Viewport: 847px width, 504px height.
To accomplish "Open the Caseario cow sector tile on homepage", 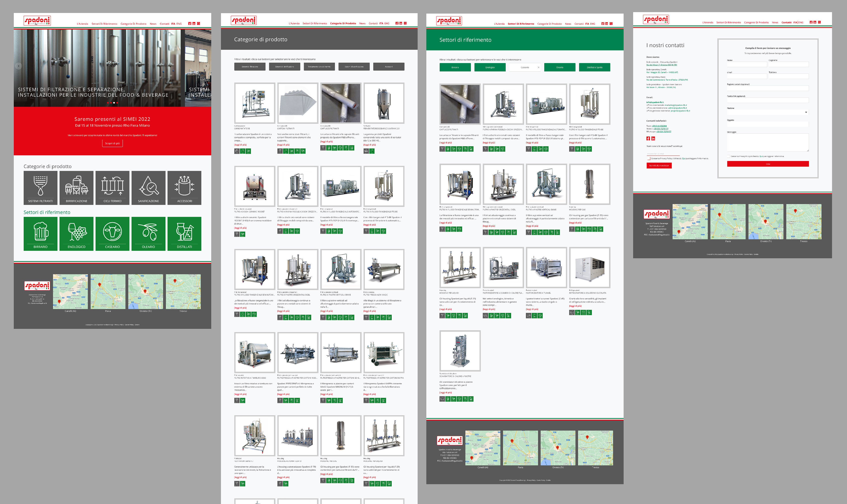I will 112,234.
